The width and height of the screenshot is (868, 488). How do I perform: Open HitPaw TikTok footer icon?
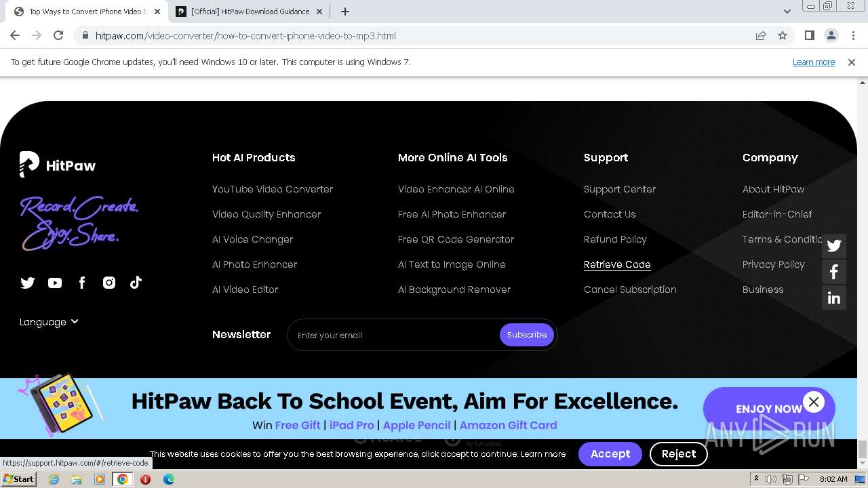[136, 283]
